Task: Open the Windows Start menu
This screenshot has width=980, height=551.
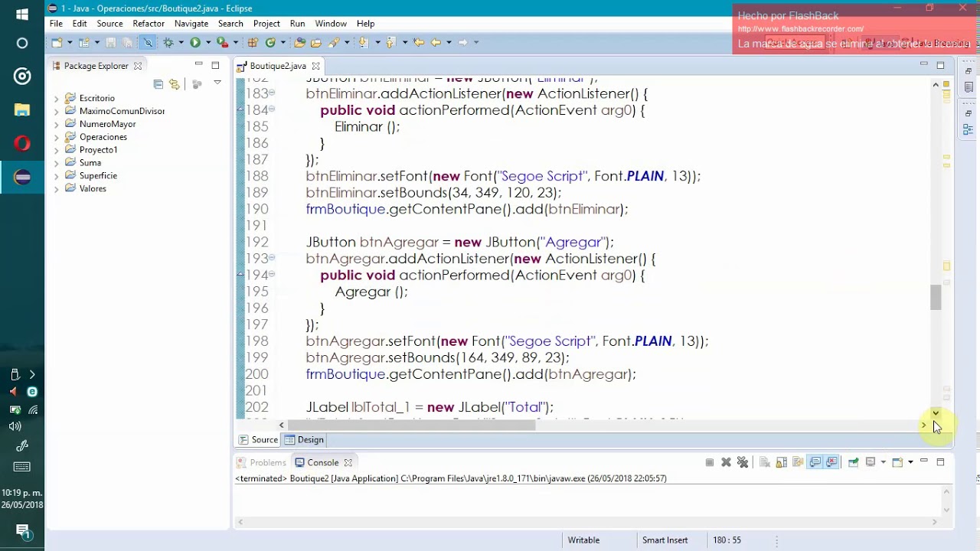Action: [22, 14]
